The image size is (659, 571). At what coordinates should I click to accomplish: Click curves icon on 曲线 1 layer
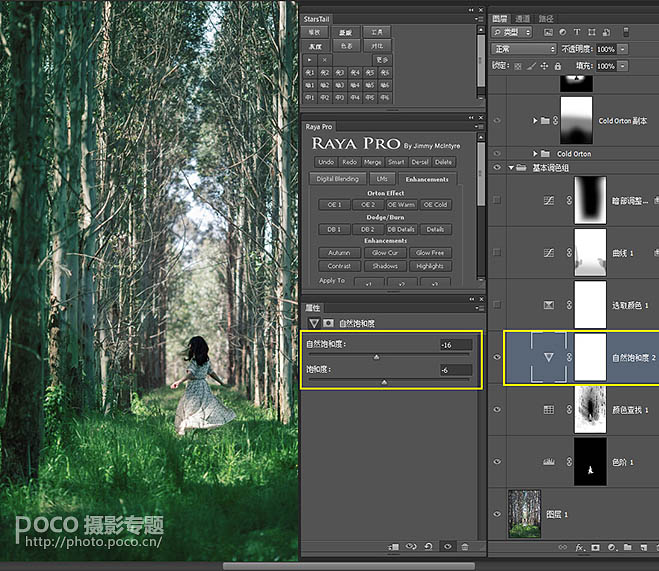549,253
